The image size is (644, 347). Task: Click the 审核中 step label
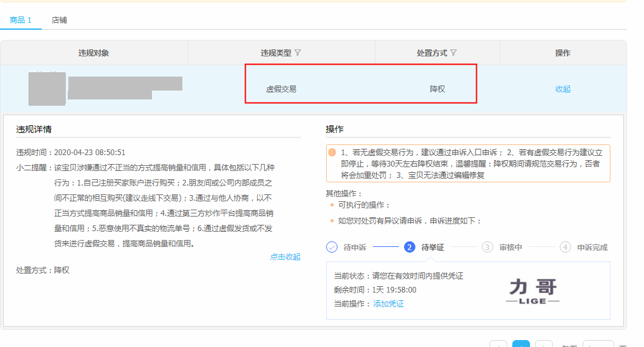tap(510, 247)
